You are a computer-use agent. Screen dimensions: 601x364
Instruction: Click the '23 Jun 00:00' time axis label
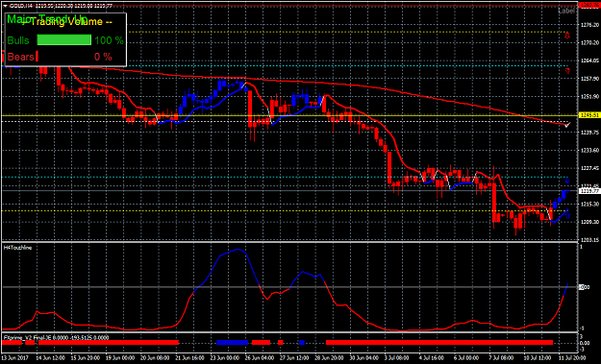[x=226, y=358]
